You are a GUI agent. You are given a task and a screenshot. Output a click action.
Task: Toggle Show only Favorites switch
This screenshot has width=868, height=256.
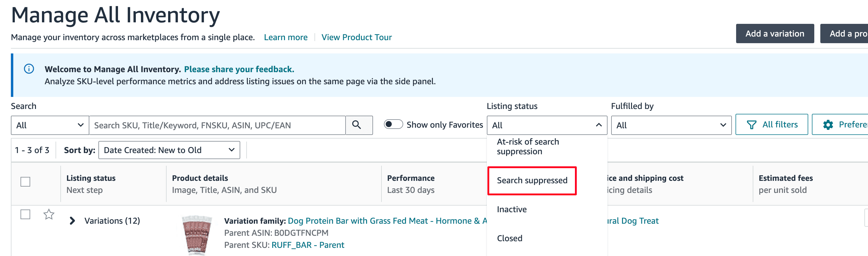pyautogui.click(x=393, y=125)
